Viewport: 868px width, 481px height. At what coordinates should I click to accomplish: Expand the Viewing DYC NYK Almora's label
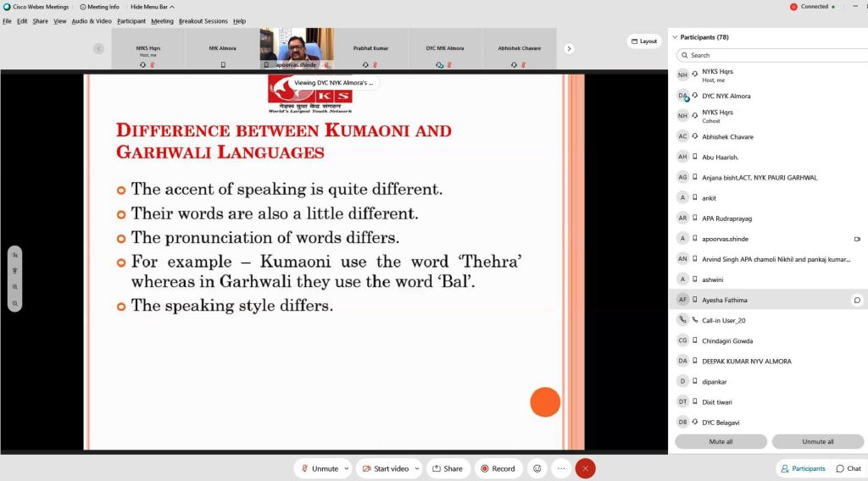[x=333, y=82]
